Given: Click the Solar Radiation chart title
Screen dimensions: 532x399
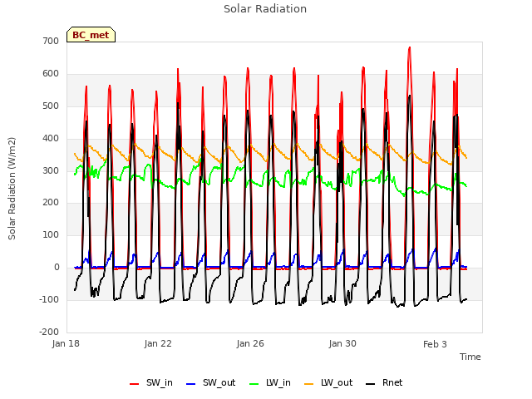Looking at the screenshot, I should click(x=265, y=9).
